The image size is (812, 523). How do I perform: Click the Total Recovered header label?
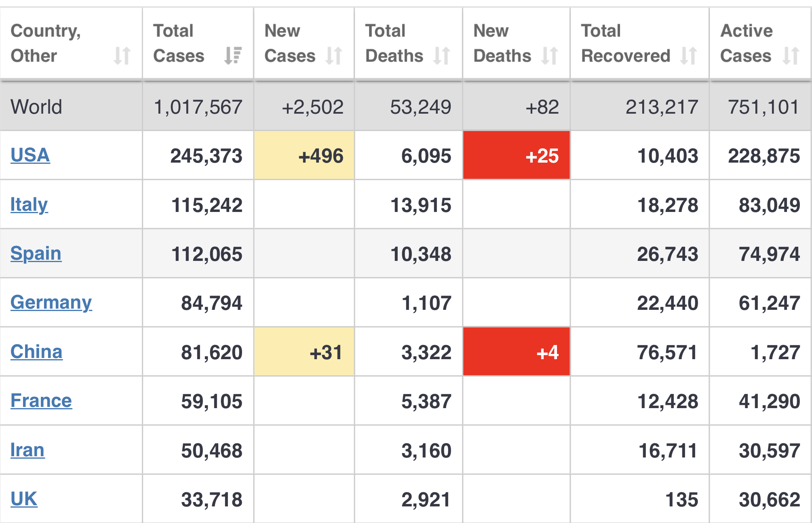(x=626, y=43)
